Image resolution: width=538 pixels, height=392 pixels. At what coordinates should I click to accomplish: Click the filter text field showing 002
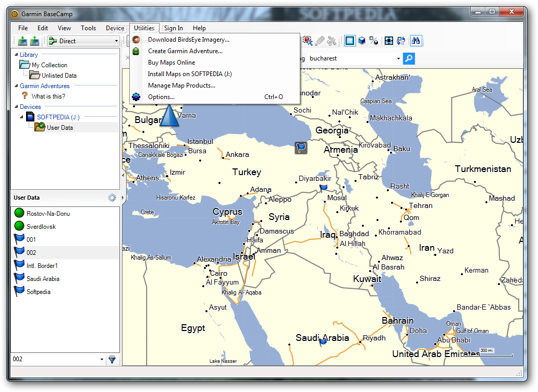tap(55, 359)
